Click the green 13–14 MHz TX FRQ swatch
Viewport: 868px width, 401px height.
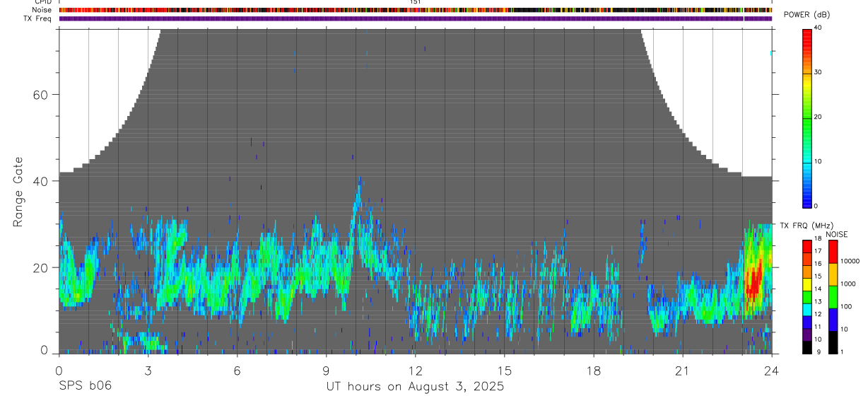(x=807, y=297)
